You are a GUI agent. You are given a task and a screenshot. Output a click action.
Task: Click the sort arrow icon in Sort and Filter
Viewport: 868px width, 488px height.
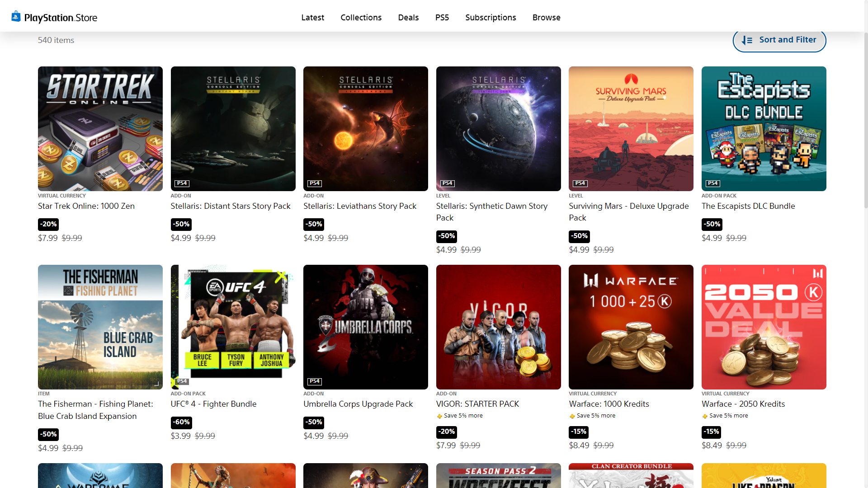pos(747,40)
